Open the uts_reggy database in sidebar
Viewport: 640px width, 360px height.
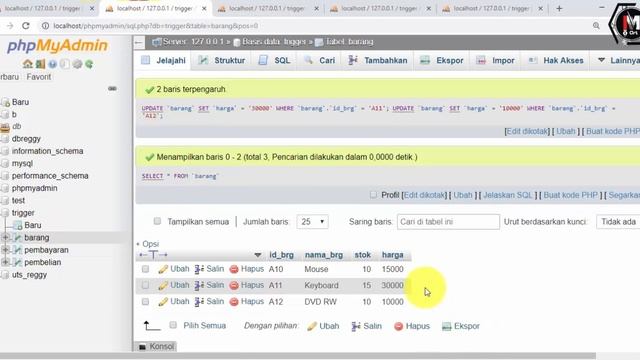coord(29,275)
